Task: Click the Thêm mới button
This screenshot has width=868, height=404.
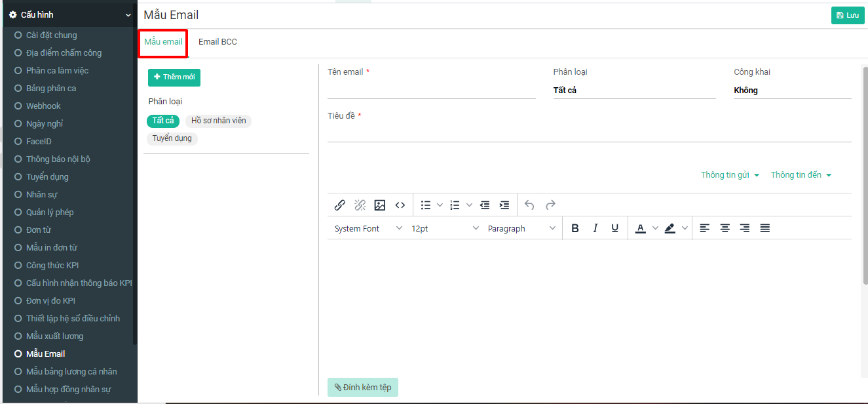Action: click(174, 77)
